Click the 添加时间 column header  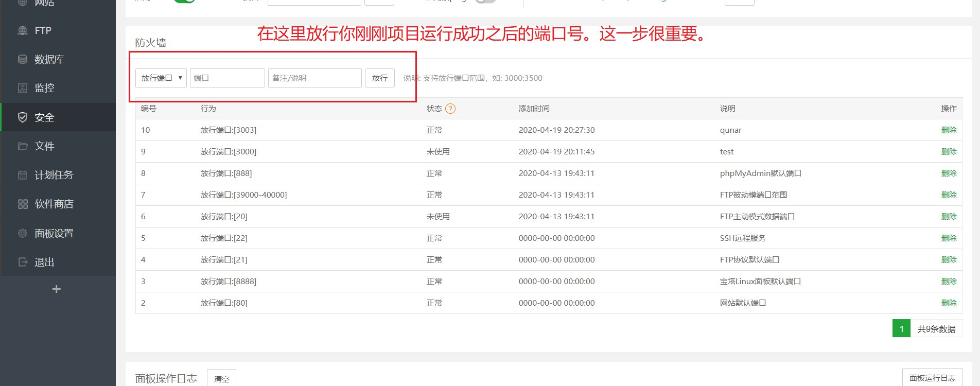pos(534,109)
